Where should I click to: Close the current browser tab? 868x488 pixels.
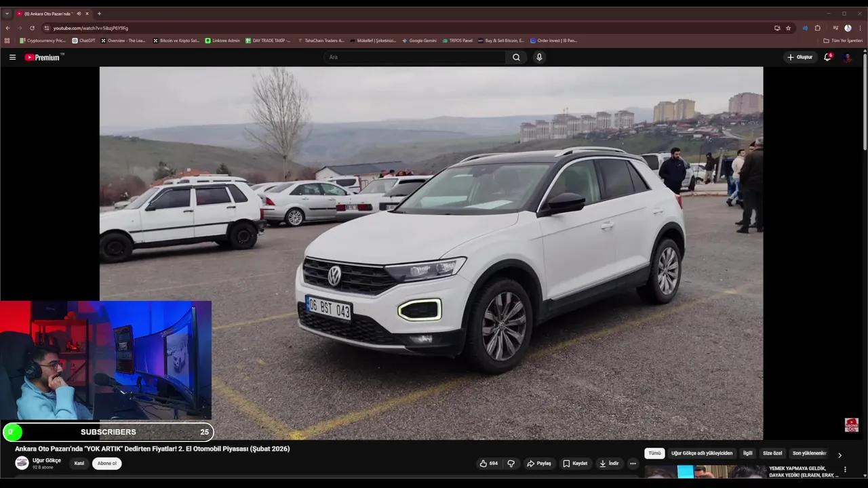tap(87, 14)
